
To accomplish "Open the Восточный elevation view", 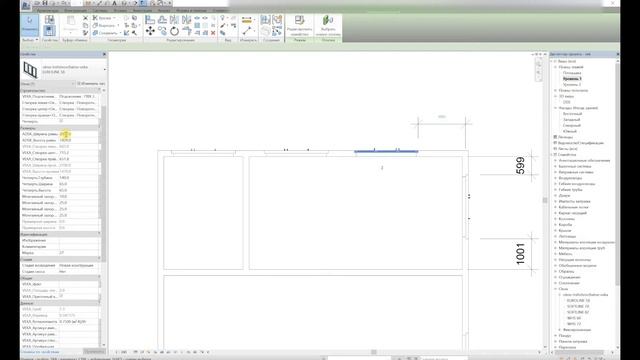I will pyautogui.click(x=572, y=114).
